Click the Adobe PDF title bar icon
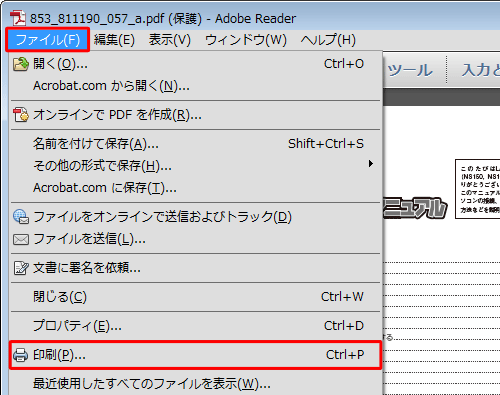 tap(18, 18)
